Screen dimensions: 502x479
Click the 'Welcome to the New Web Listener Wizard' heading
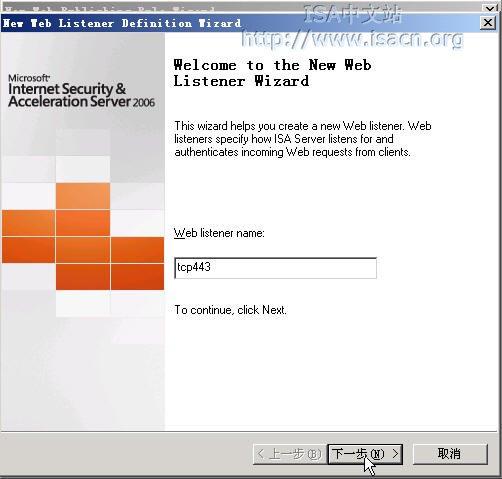272,73
